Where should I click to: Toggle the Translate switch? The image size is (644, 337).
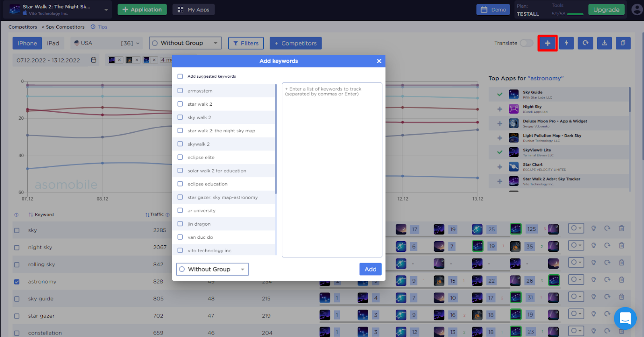click(x=526, y=43)
